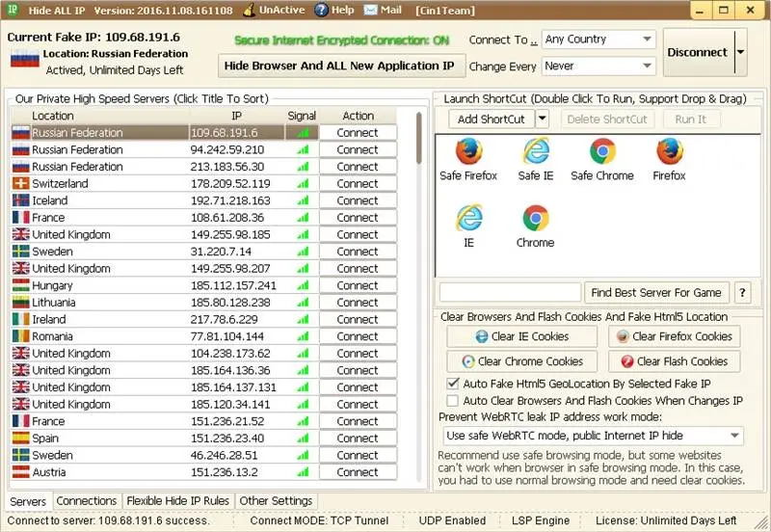Click Find Best Server For Game button
Image resolution: width=771 pixels, height=532 pixels.
coord(656,293)
